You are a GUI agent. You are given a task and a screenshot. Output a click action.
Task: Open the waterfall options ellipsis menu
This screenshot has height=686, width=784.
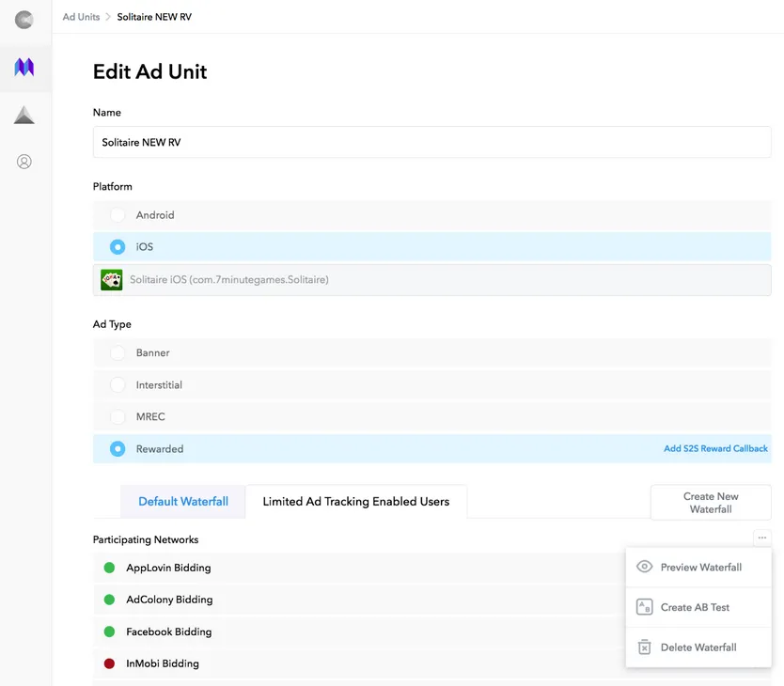pyautogui.click(x=761, y=536)
